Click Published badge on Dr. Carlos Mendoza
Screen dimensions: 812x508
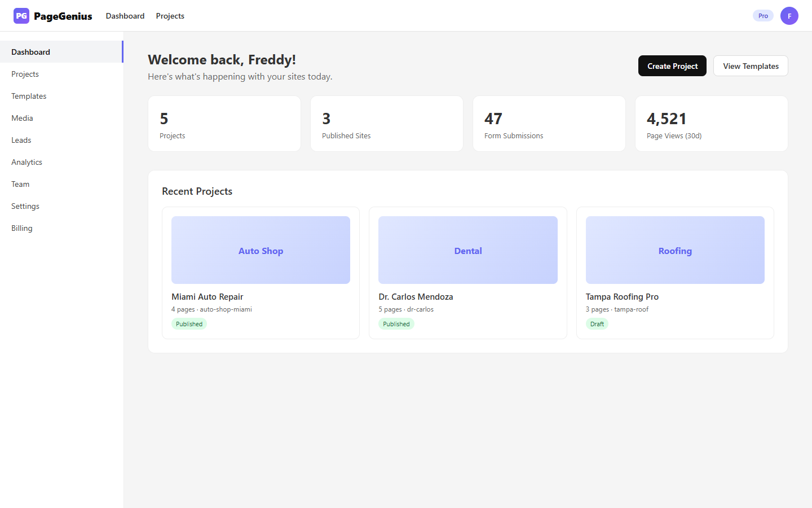(396, 324)
